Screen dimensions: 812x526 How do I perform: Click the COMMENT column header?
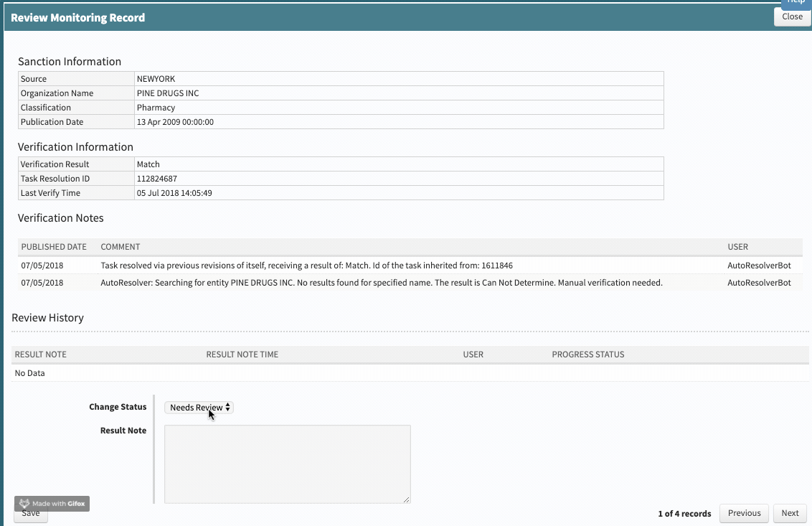pyautogui.click(x=121, y=247)
